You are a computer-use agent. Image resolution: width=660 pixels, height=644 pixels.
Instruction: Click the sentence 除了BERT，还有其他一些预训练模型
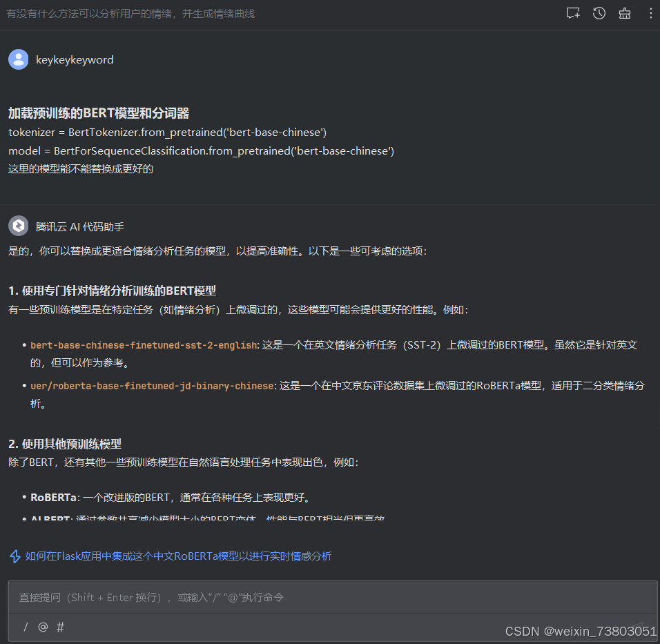(x=184, y=462)
